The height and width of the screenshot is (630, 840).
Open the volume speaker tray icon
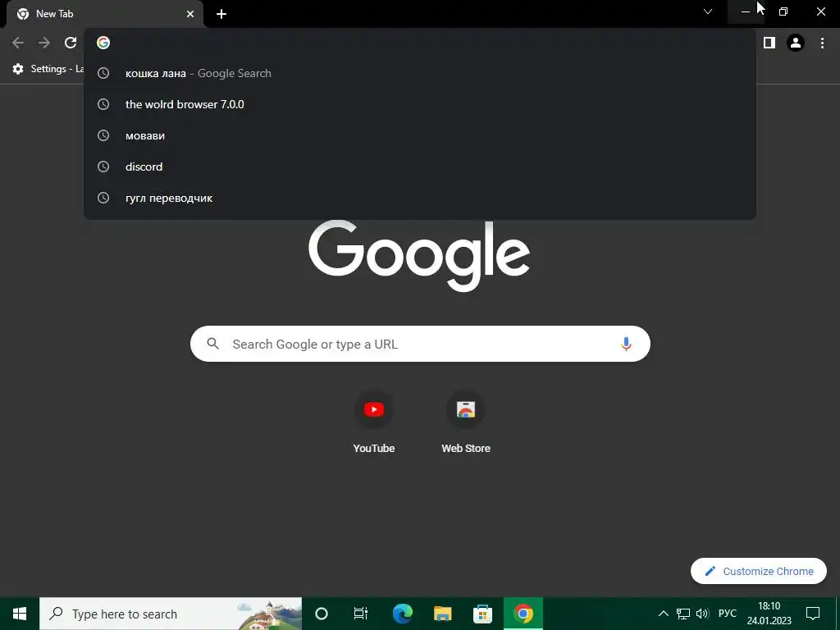click(702, 614)
